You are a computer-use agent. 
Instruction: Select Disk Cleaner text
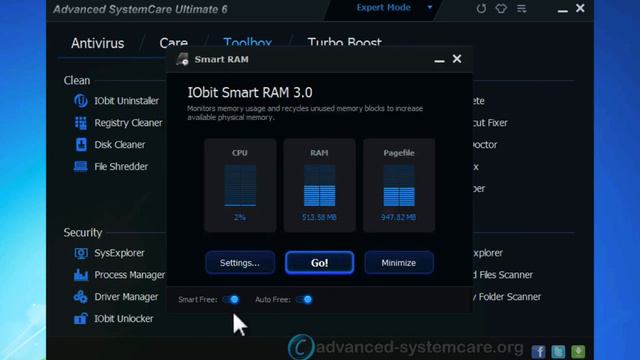pos(120,144)
